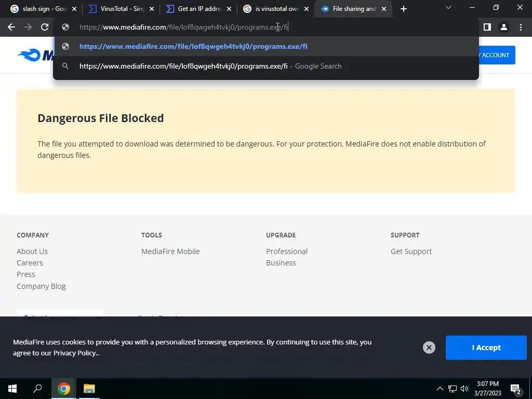532x399 pixels.
Task: Click the magnifier icon beside Google Search suggestion
Action: (65, 66)
